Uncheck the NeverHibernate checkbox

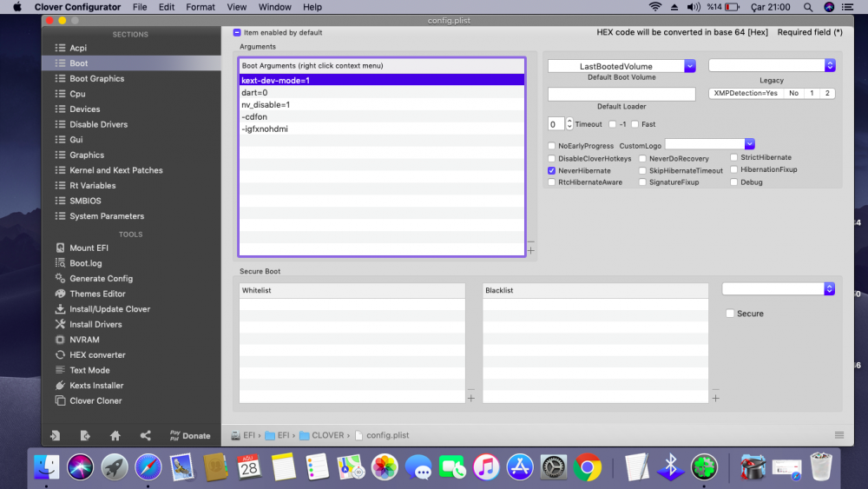pyautogui.click(x=552, y=171)
